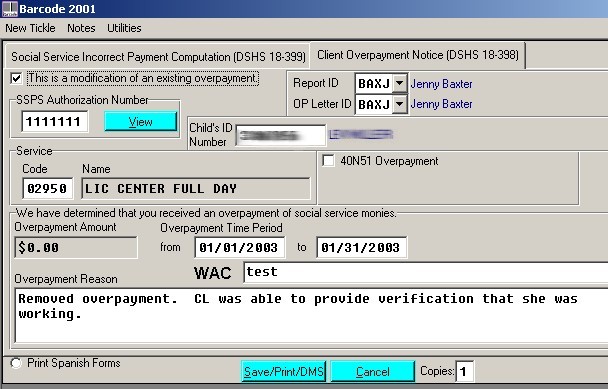608x389 pixels.
Task: Click the Overpayment to date field 01/31/2003
Action: click(x=362, y=247)
